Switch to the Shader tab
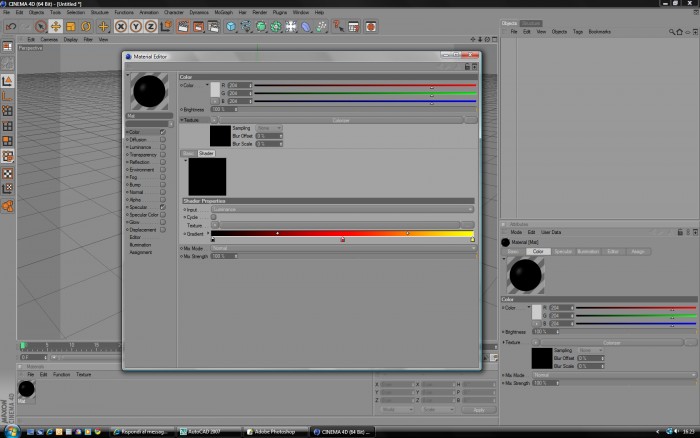This screenshot has width=700, height=438. tap(206, 153)
